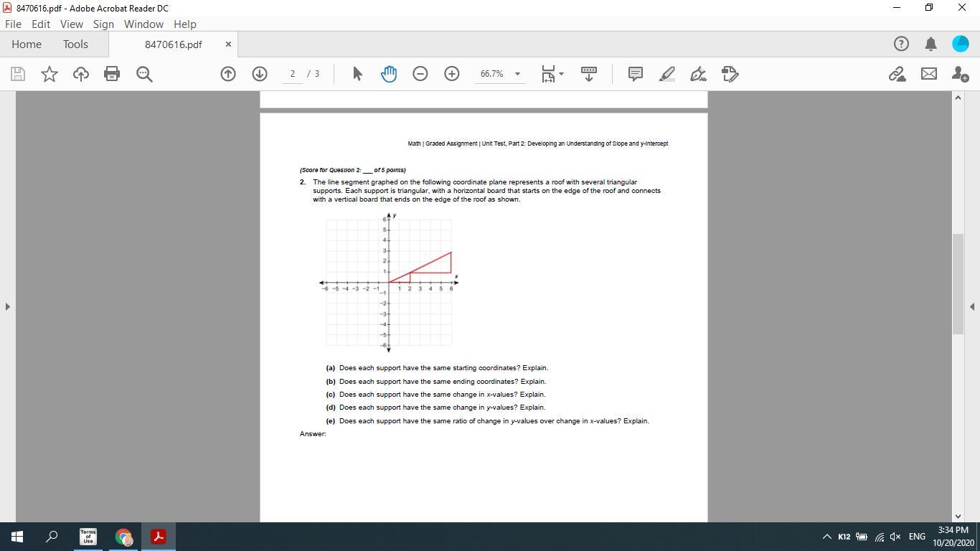Image resolution: width=980 pixels, height=551 pixels.
Task: Click the scroll up arrow of the document
Action: (958, 97)
